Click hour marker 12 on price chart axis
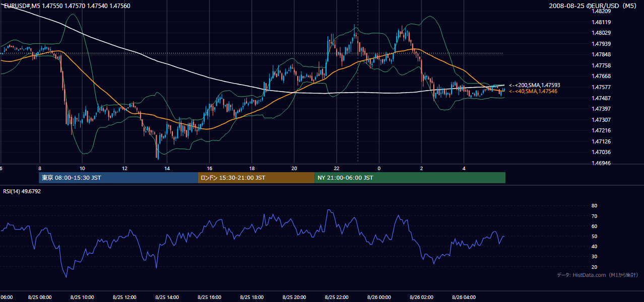 click(124, 169)
